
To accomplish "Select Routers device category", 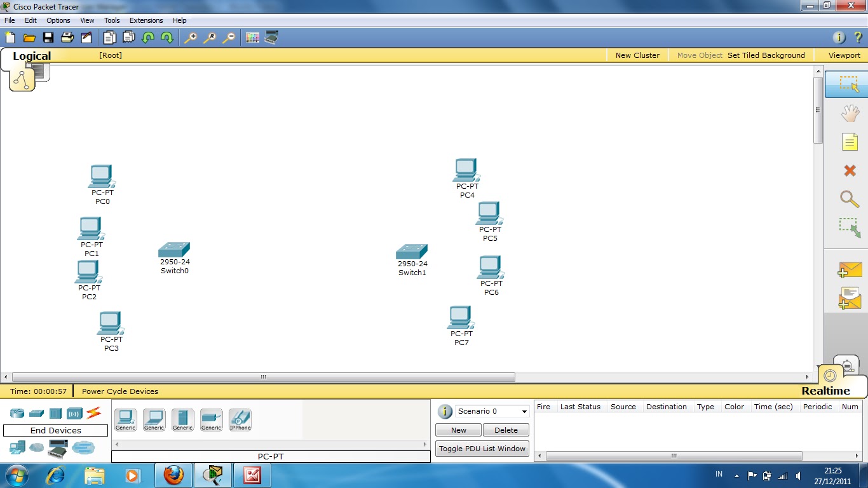I will (x=17, y=414).
